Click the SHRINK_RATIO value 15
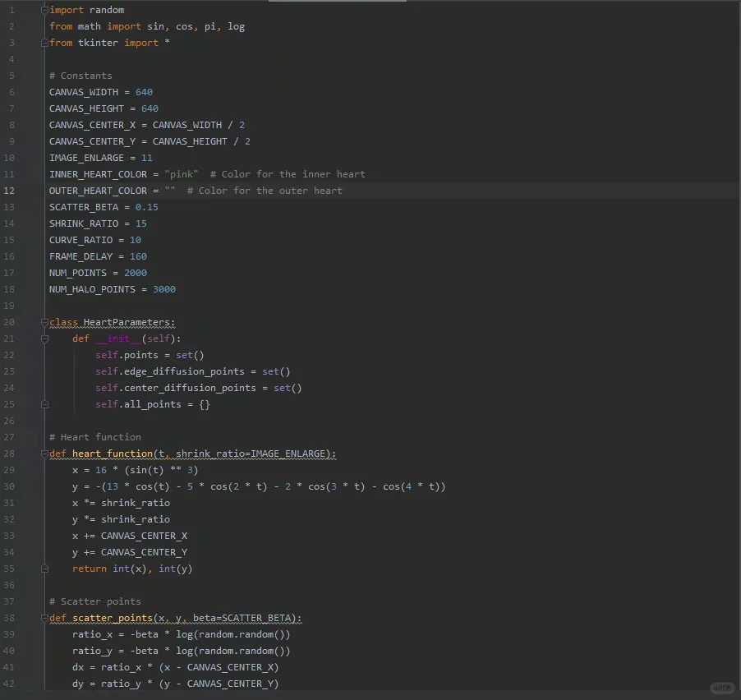Screen dimensions: 741x700 (141, 223)
